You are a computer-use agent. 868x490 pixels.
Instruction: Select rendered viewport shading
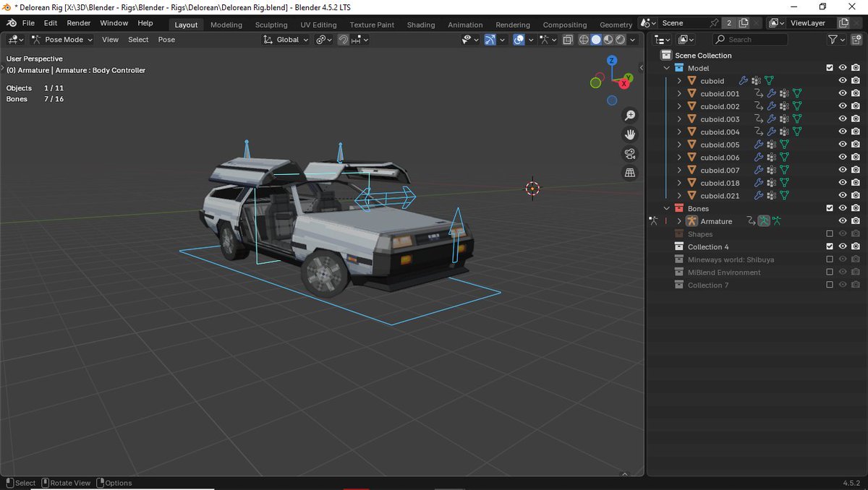pos(621,40)
